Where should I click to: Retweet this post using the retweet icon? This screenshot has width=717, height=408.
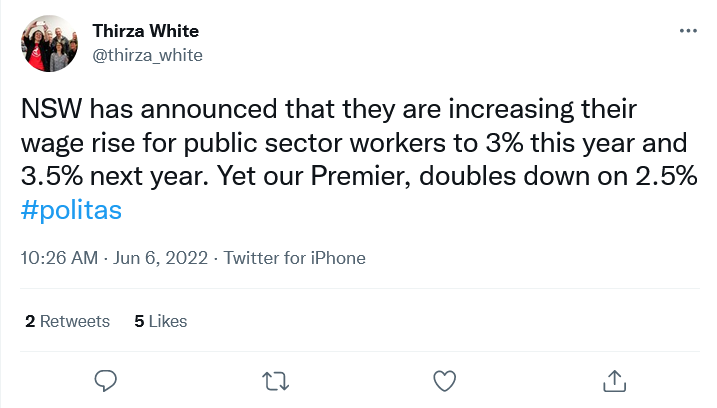point(275,381)
